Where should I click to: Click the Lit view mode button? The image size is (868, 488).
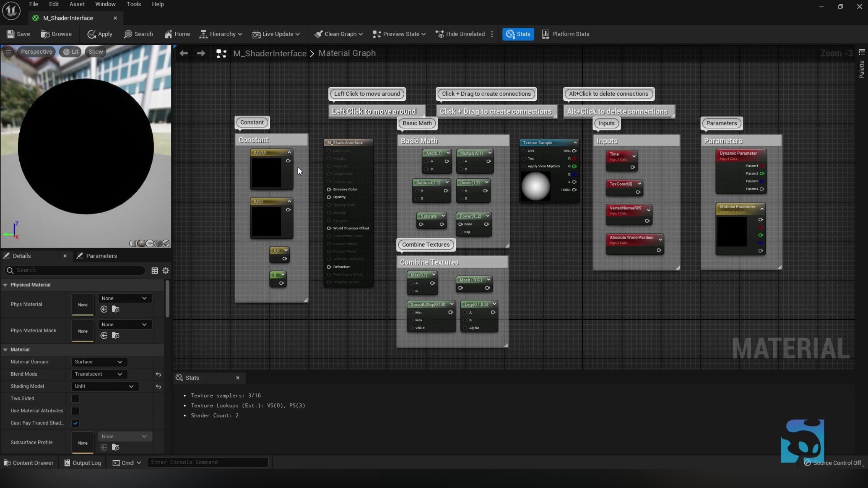(71, 52)
